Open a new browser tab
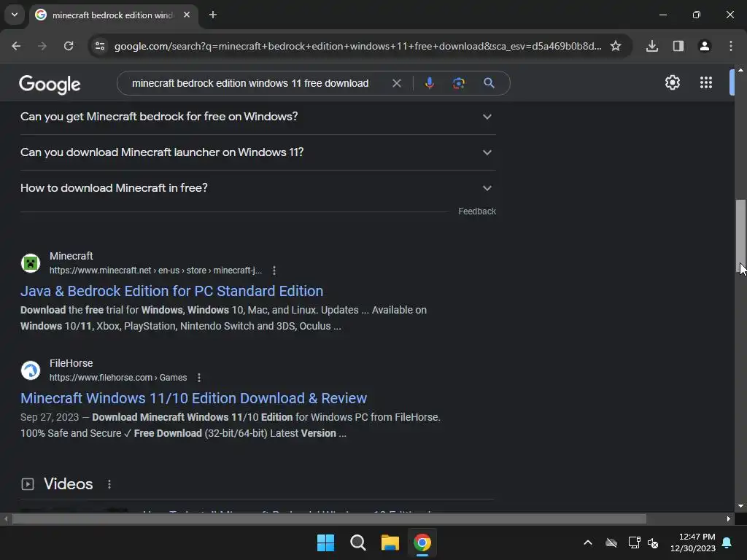This screenshot has height=560, width=747. click(x=213, y=15)
